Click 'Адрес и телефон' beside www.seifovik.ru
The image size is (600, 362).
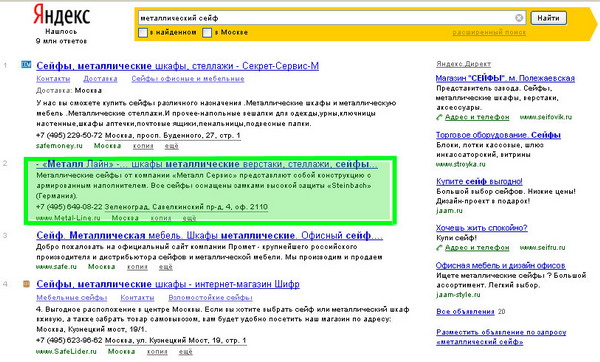tap(477, 117)
